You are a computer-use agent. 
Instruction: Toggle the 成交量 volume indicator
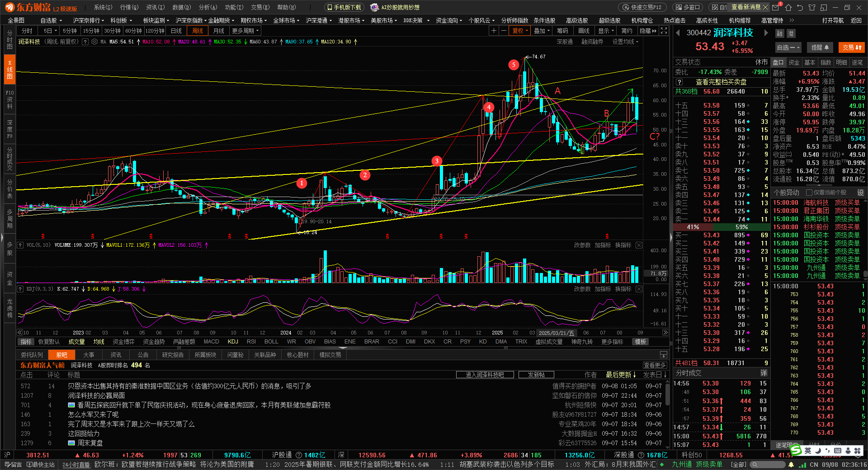[76, 342]
